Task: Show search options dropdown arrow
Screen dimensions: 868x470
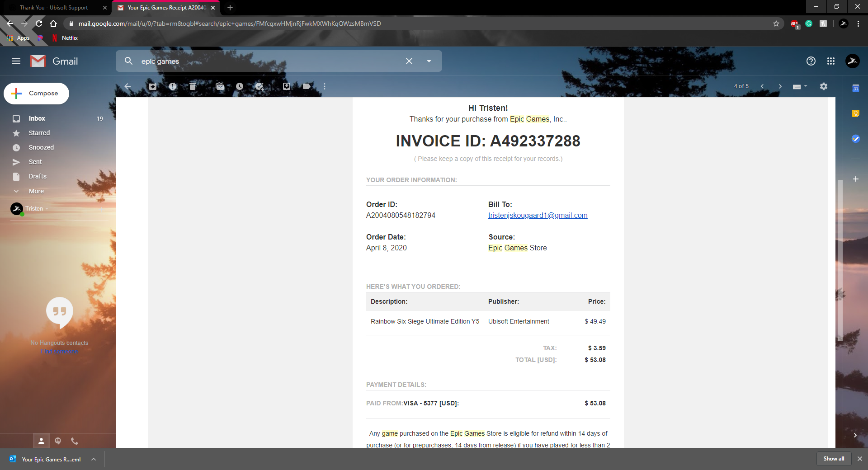Action: 429,61
